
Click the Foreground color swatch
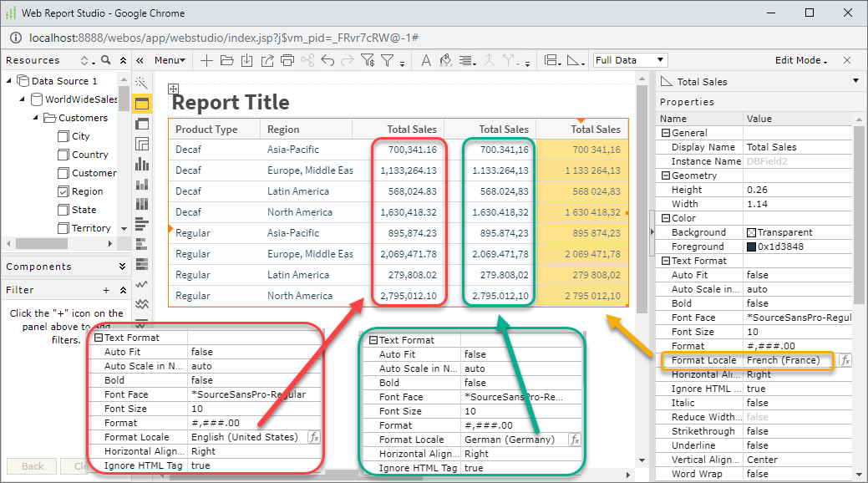pyautogui.click(x=751, y=247)
